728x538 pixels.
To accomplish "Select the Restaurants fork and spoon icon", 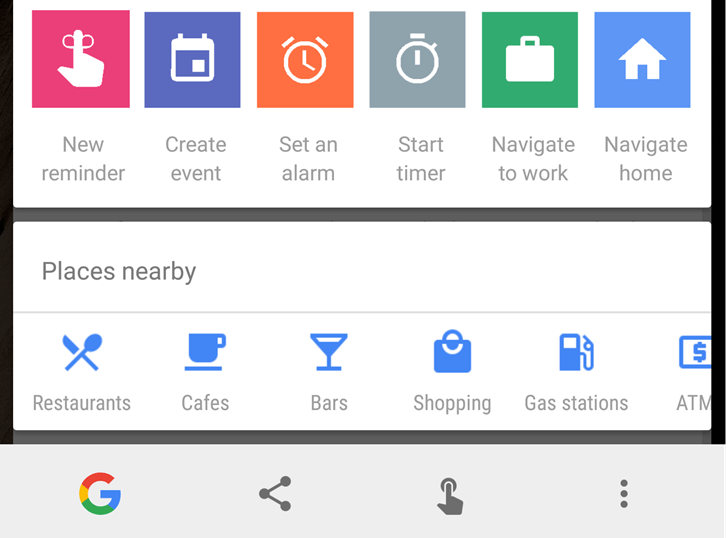I will click(82, 352).
